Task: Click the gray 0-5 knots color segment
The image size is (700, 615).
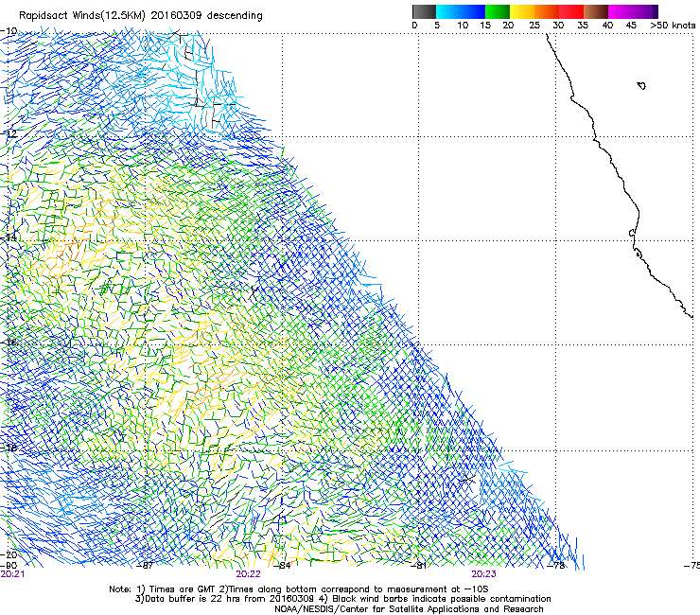Action: (424, 11)
